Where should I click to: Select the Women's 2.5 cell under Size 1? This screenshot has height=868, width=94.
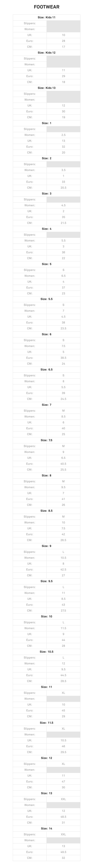(x=63, y=135)
